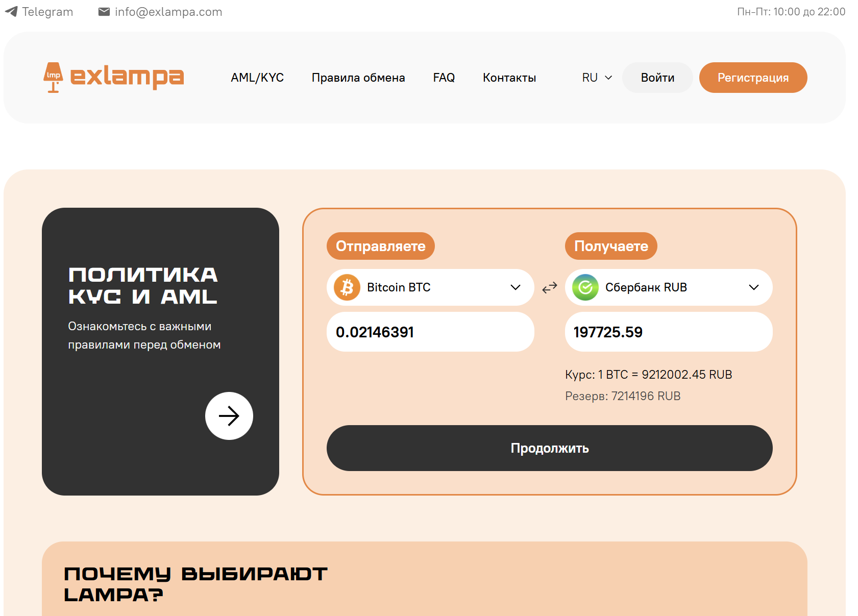Click the Войти login button
Viewport: 858px width, 616px height.
click(657, 78)
